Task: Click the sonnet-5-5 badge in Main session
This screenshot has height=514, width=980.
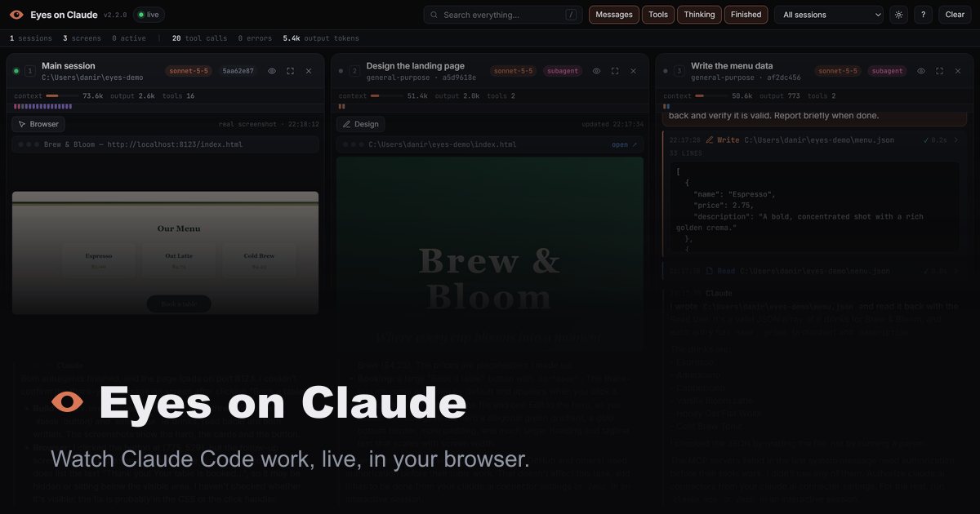Action: [188, 71]
